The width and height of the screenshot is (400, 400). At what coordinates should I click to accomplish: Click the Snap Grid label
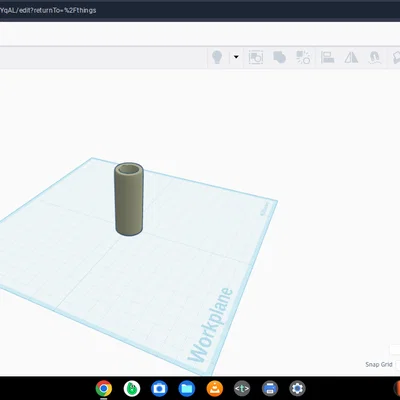point(379,364)
